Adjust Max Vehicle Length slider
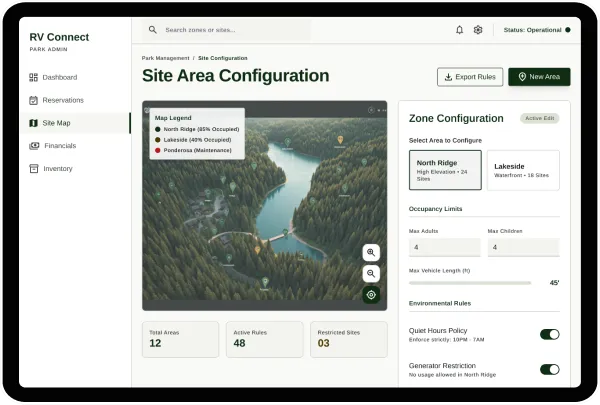This screenshot has width=600, height=405. 470,283
